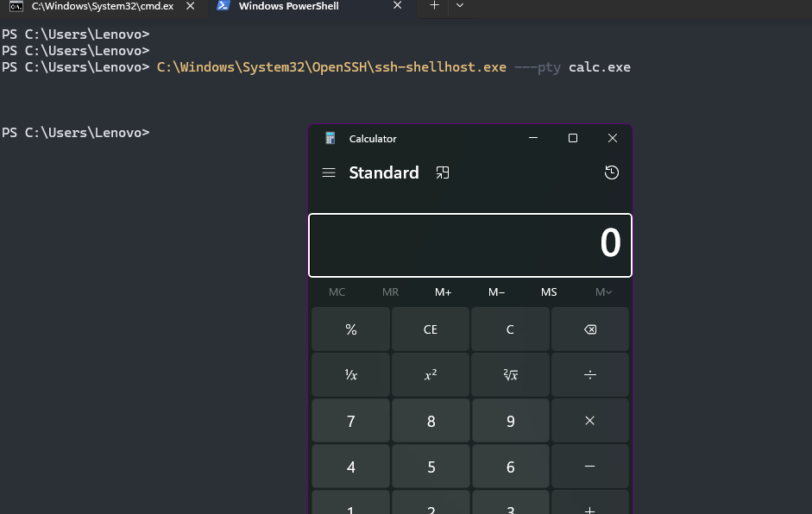Close the Windows PowerShell tab
812x514 pixels.
point(397,5)
